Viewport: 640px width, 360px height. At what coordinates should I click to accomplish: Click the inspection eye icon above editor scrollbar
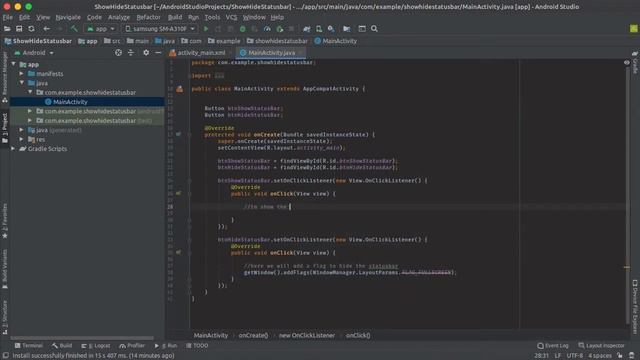627,62
